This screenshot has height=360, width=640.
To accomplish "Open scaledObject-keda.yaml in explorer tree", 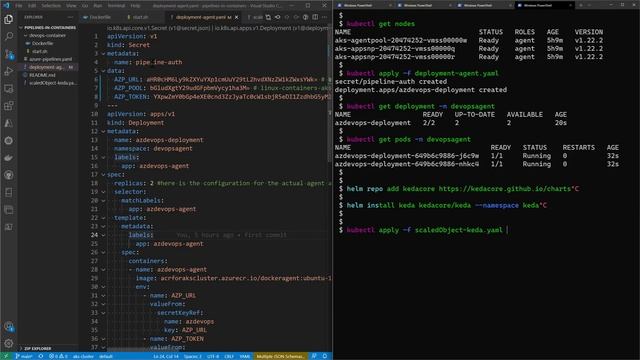I will [x=52, y=83].
